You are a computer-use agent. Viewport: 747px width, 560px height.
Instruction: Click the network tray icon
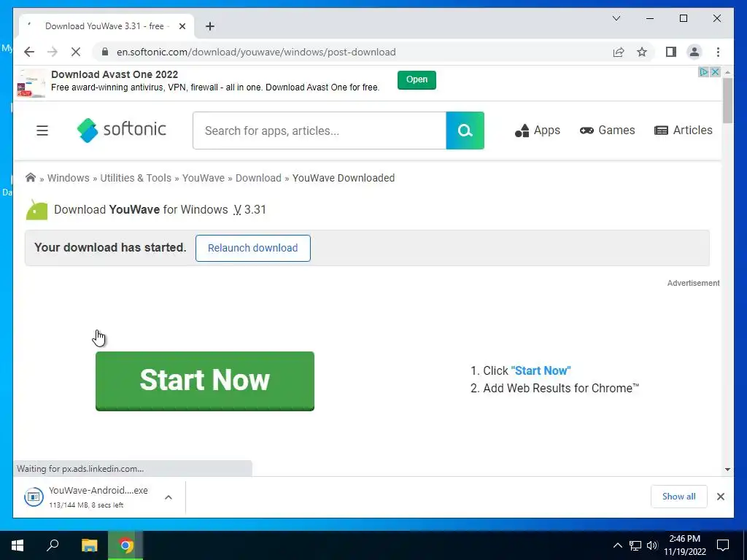tap(635, 545)
